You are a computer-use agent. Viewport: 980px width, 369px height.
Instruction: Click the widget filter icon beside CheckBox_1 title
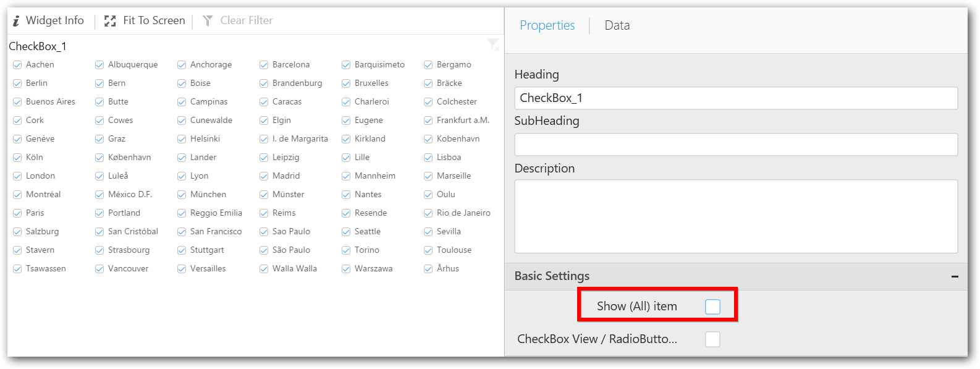[x=492, y=45]
